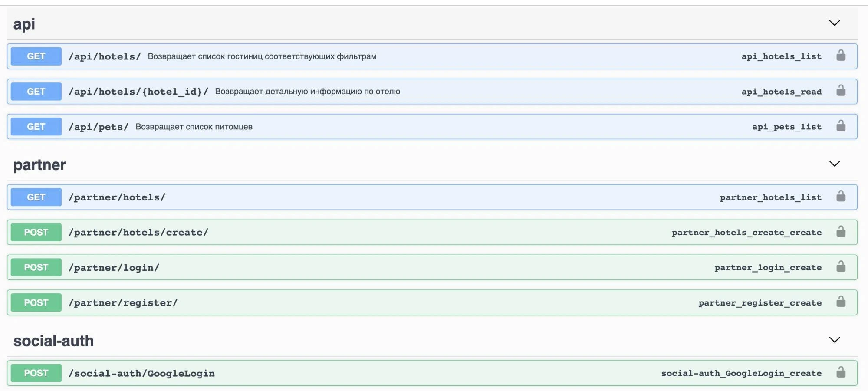Click the POST badge for /social-auth/GoogleLogin
This screenshot has width=868, height=391.
tap(36, 373)
